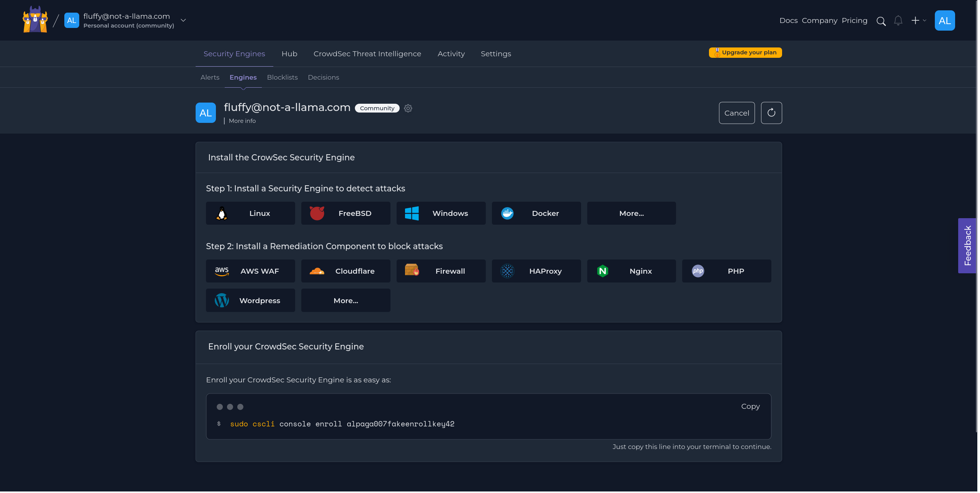
Task: Select the Windows engine install option
Action: click(441, 213)
